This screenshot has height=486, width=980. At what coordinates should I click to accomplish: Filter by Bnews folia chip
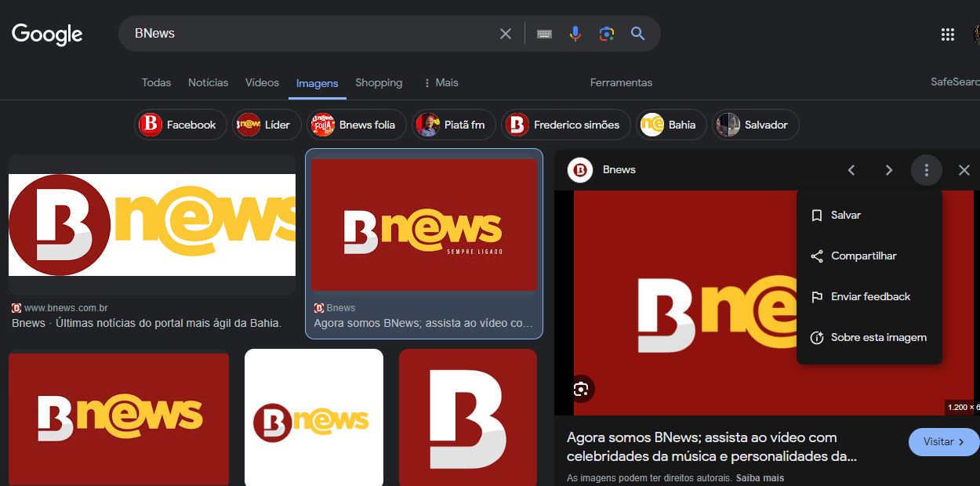tap(357, 125)
